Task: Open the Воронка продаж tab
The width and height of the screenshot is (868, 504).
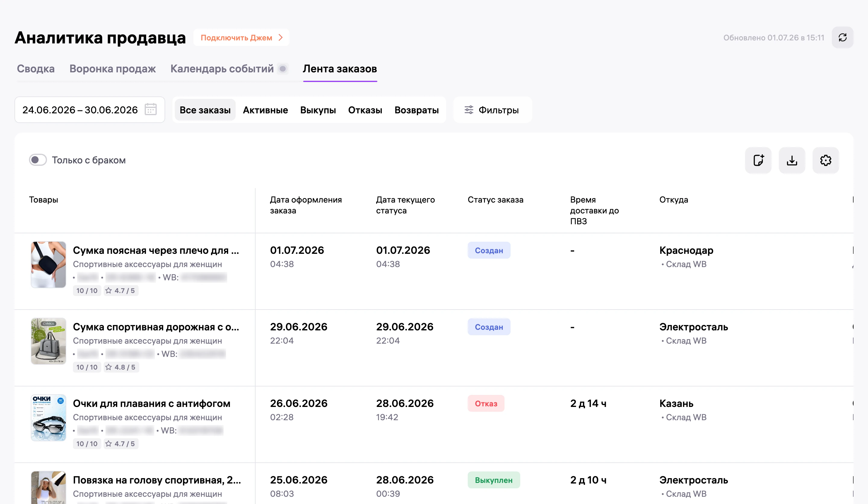Action: (x=113, y=68)
